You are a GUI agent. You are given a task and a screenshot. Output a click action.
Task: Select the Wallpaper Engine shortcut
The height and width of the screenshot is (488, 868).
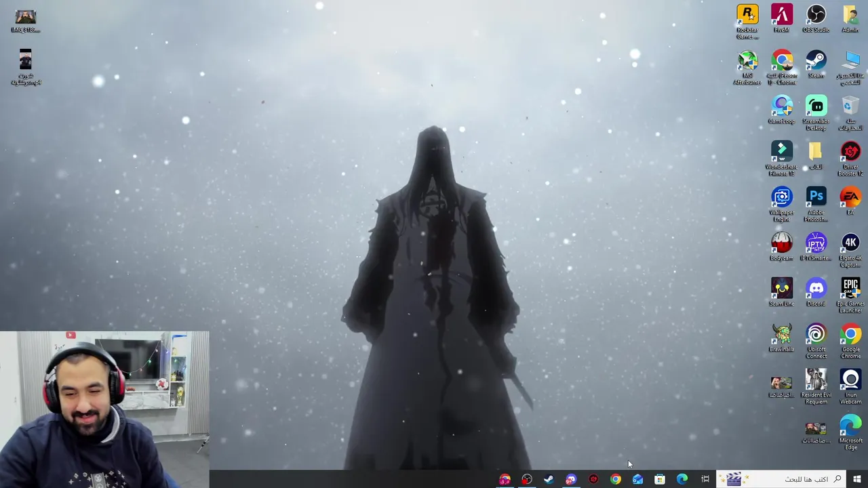pos(781,204)
